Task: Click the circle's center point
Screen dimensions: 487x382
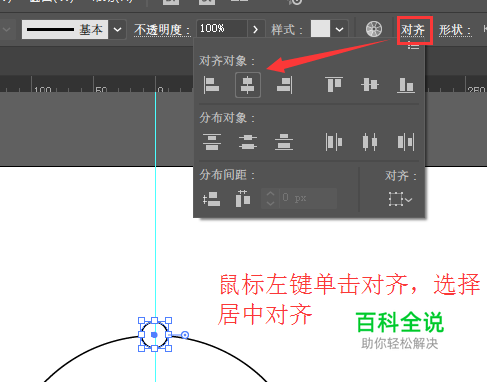Action: point(154,334)
